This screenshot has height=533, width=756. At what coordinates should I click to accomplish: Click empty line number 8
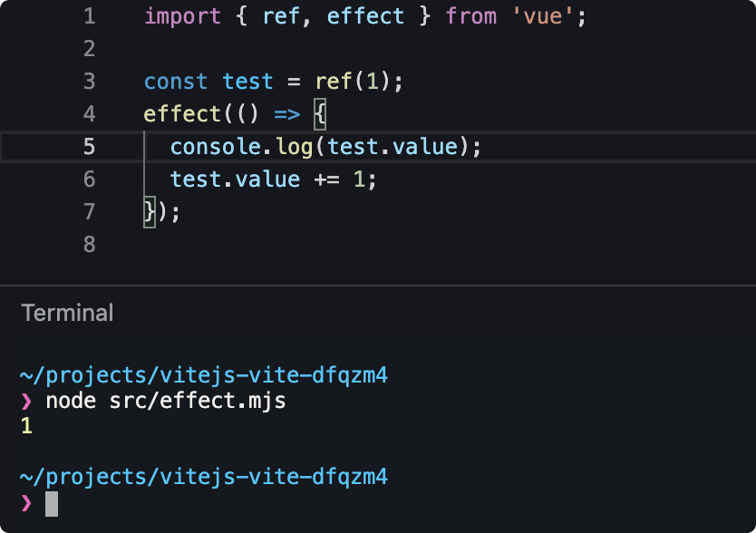point(88,245)
